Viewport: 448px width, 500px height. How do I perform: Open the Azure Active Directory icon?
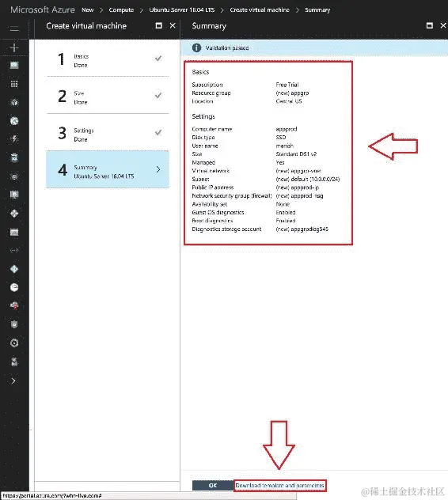(14, 269)
